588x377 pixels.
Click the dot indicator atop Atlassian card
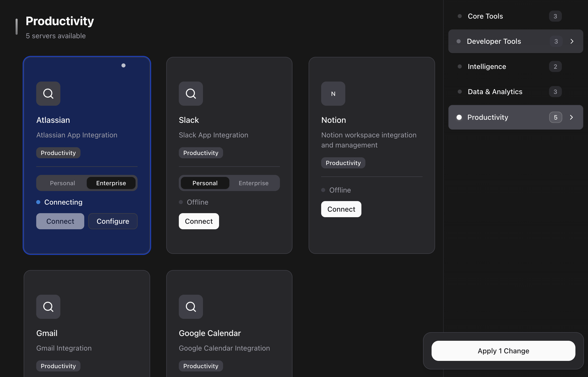(x=123, y=65)
